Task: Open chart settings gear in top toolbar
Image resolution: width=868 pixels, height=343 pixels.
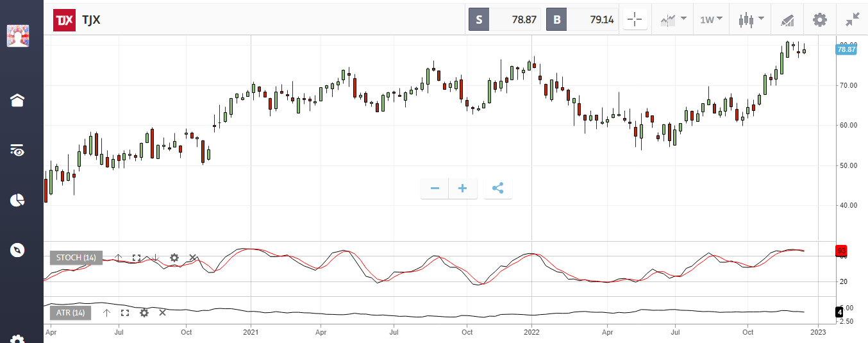Action: click(x=819, y=20)
